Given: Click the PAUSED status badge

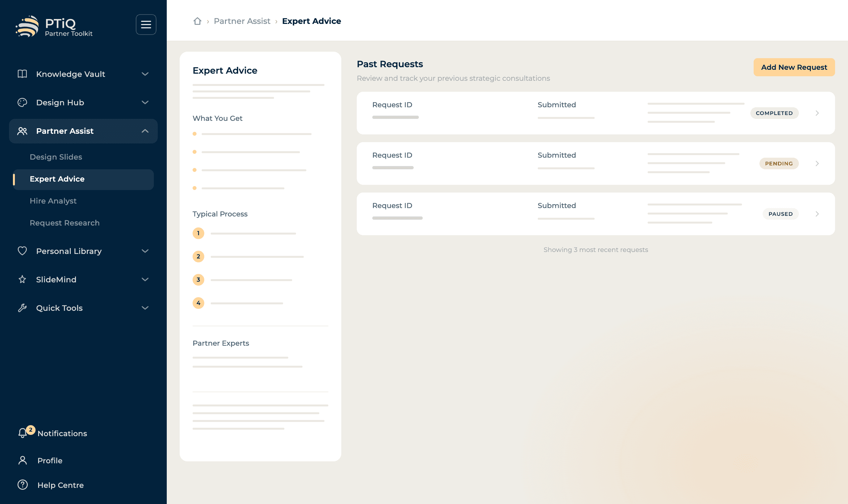Looking at the screenshot, I should [x=781, y=214].
